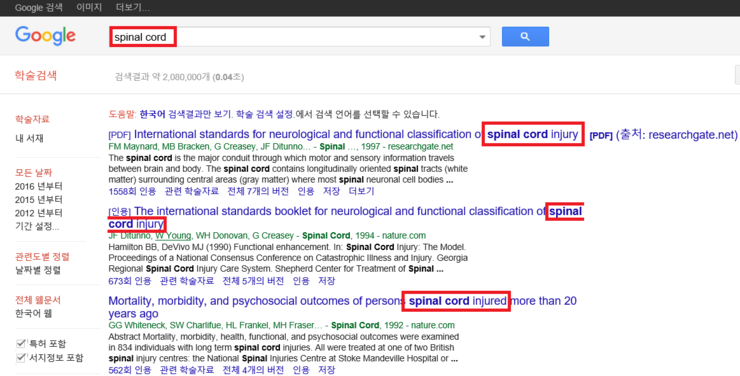
Task: Open 학술 검색 설정 link
Action: tap(265, 114)
